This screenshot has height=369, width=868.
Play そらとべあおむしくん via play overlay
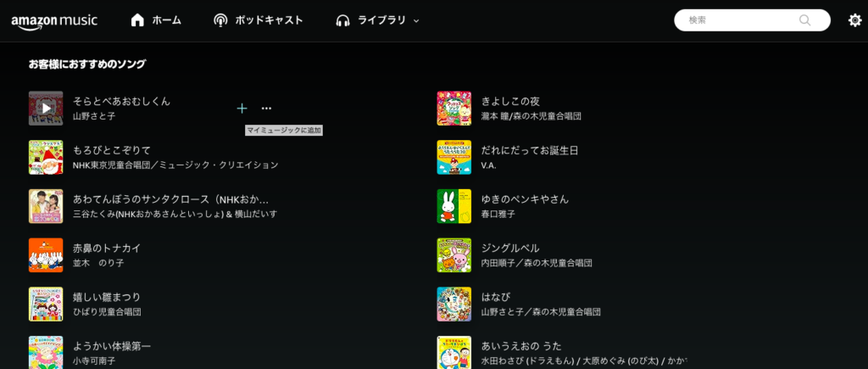[46, 108]
